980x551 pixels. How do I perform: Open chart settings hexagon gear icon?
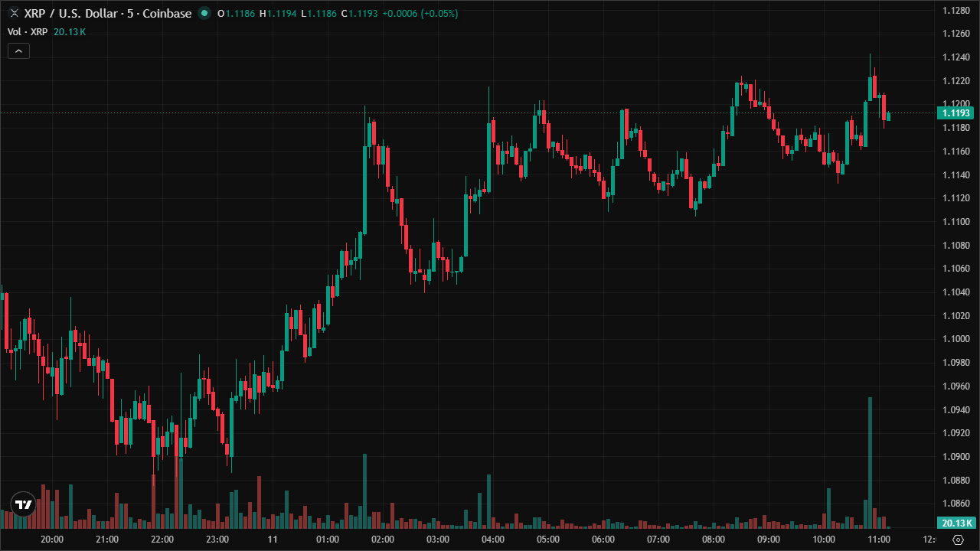pyautogui.click(x=957, y=540)
